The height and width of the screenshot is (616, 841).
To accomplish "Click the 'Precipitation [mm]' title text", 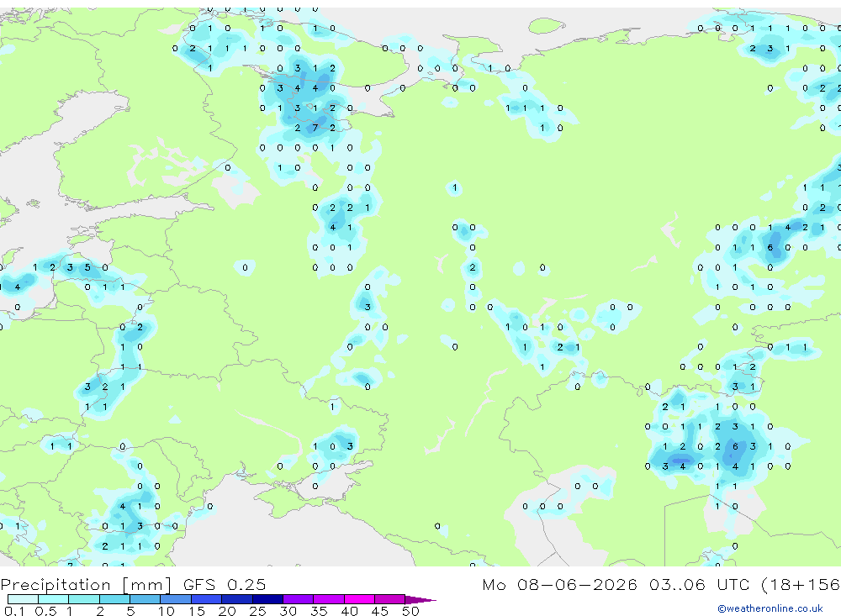I will 86,585.
